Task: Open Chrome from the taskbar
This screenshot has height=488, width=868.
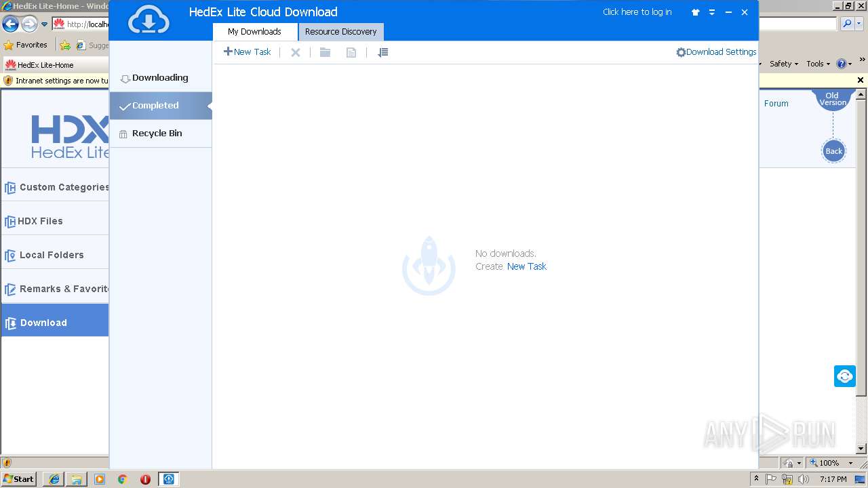Action: [x=122, y=479]
